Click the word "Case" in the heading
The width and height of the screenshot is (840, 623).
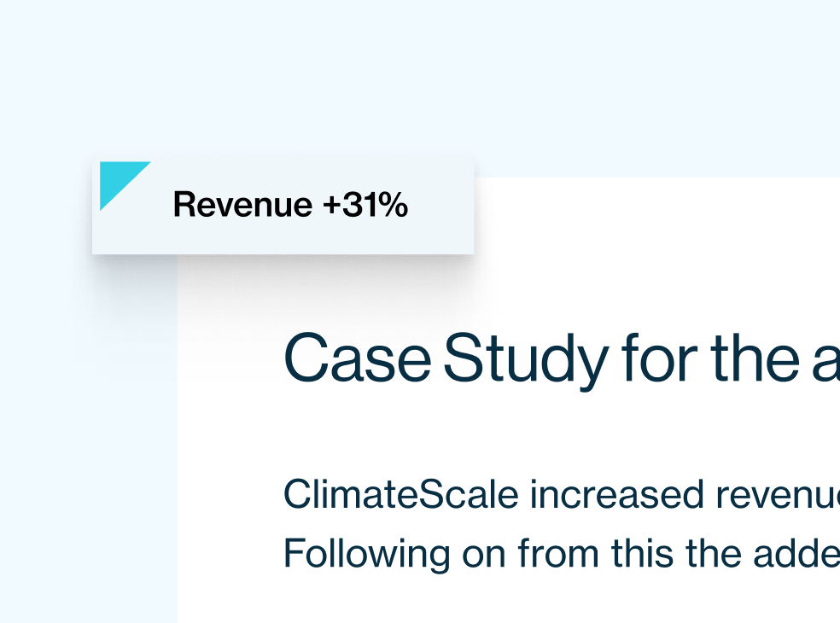click(x=357, y=358)
